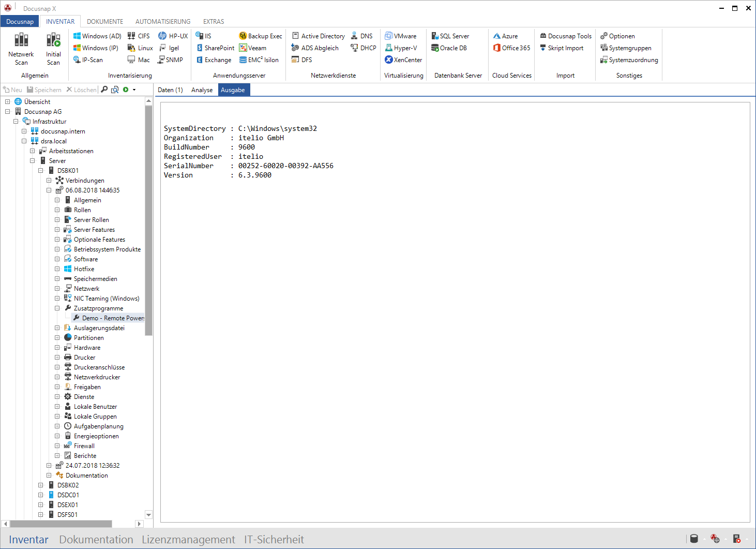This screenshot has width=756, height=549.
Task: Expand the 24.07.2018 12:36:32 snapshot
Action: (x=49, y=465)
